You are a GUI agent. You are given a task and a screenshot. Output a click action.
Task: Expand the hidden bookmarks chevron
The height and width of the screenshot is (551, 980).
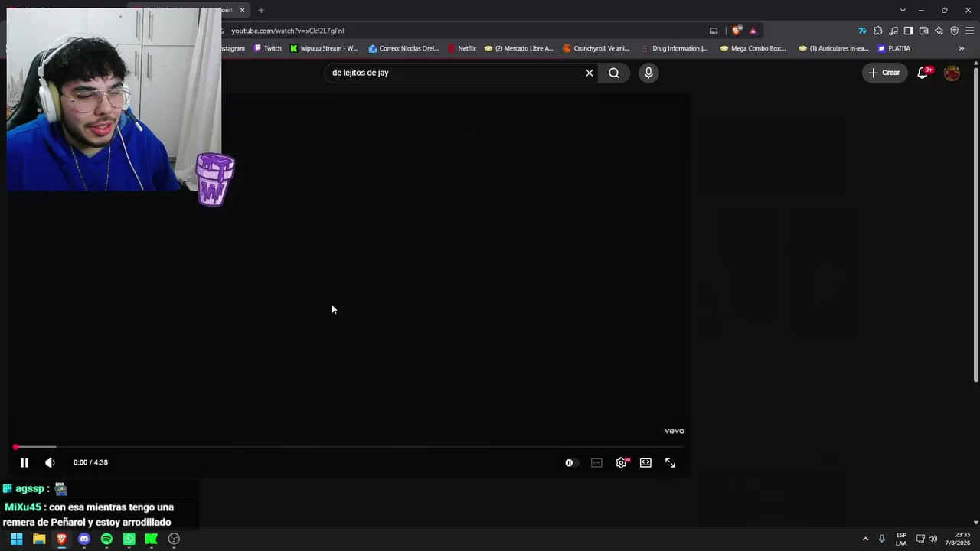[962, 48]
